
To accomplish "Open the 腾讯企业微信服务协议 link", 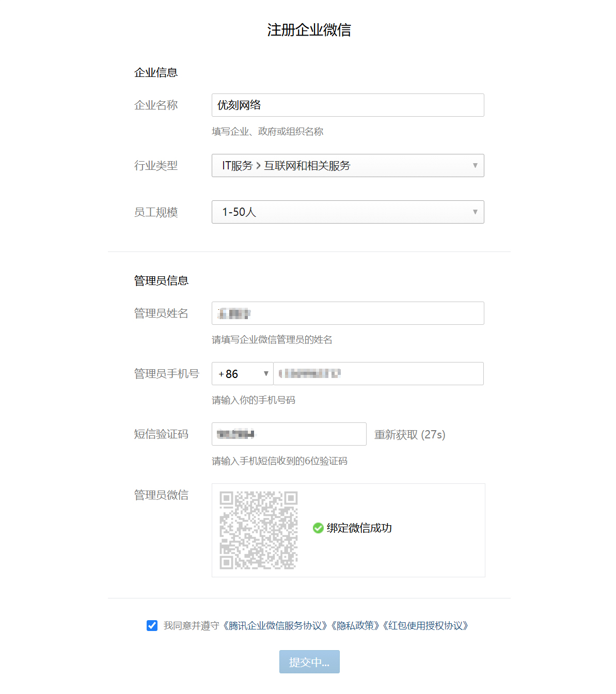I will [x=276, y=626].
